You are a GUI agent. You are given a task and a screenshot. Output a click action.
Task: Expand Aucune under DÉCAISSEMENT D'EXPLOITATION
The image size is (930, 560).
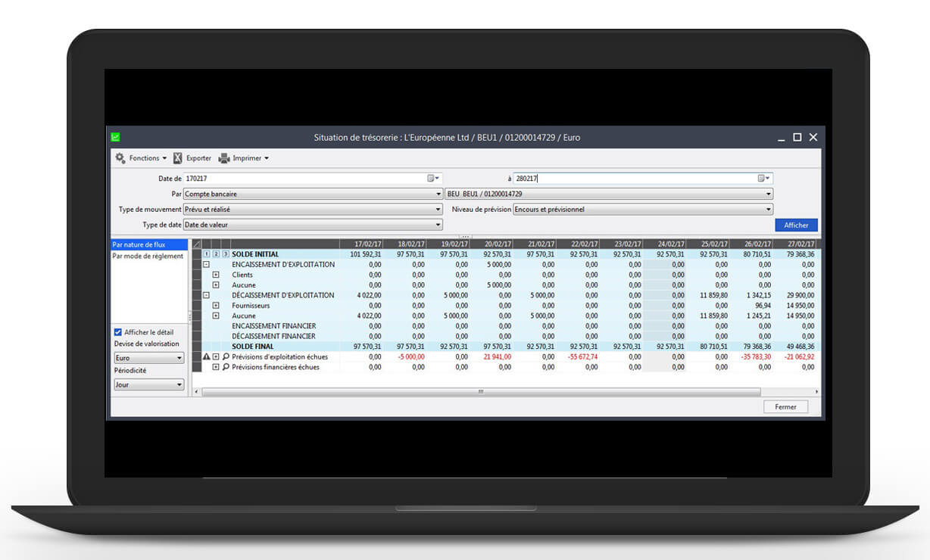(x=216, y=316)
